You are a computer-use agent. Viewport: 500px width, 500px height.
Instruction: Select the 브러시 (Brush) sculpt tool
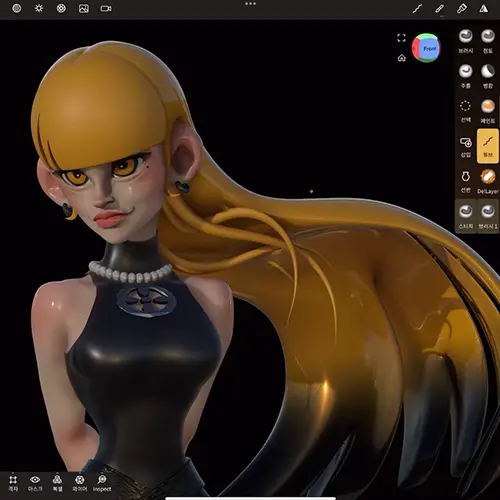point(466,41)
